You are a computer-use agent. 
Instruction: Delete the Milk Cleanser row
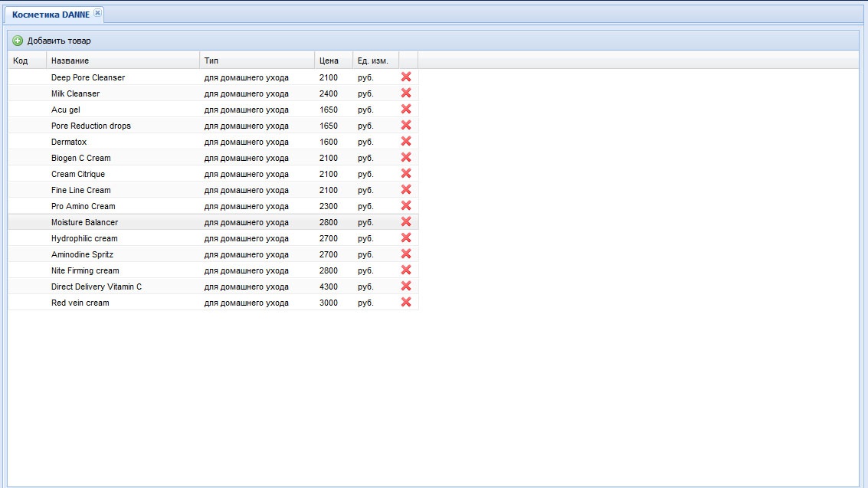[406, 93]
